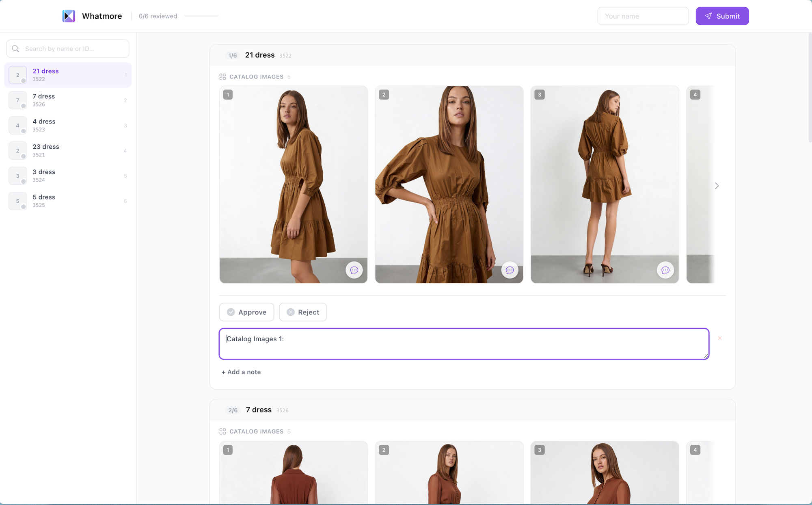Image resolution: width=812 pixels, height=505 pixels.
Task: Click the 7 dress thumbnail badge in sidebar
Action: click(17, 100)
